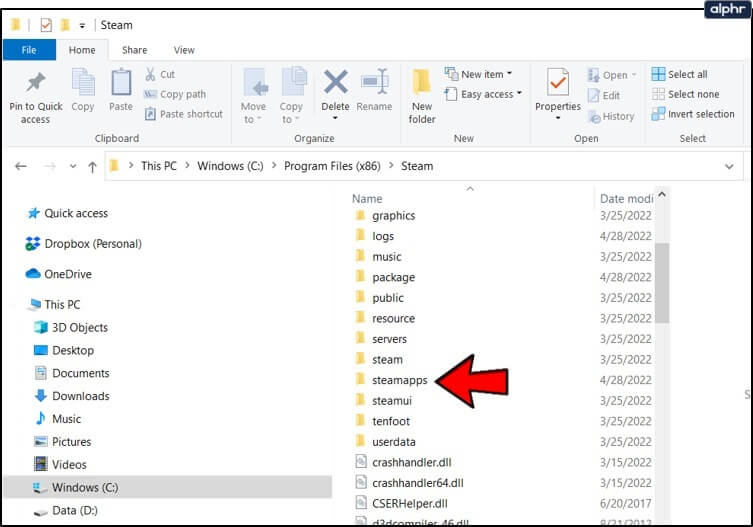
Task: Click the chevron after Program Files (x86)
Action: 391,166
